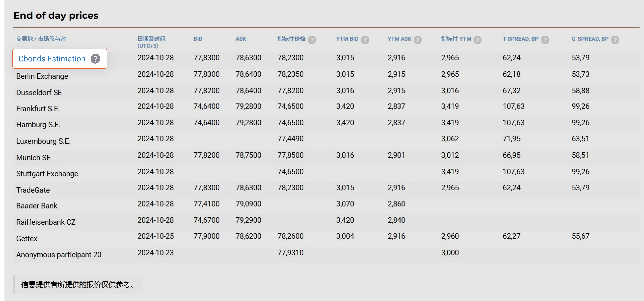
Task: Click Munich SE ask price 78,7500
Action: click(248, 155)
